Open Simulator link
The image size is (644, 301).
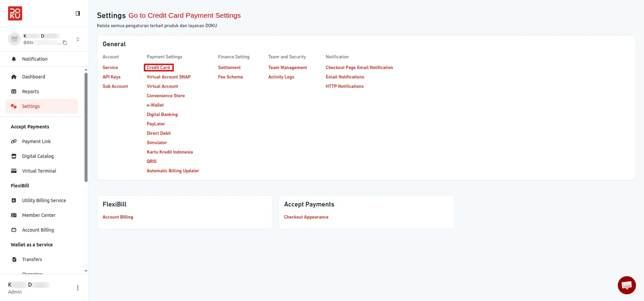[x=157, y=142]
